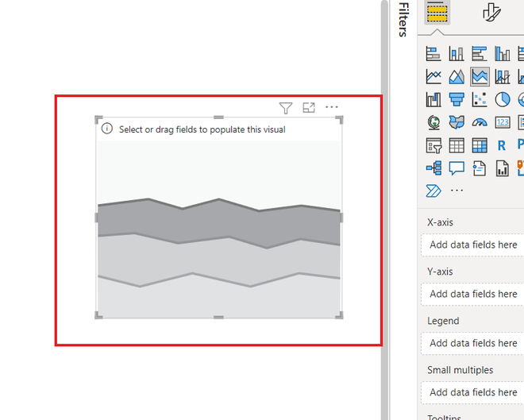
Task: Add a map visual with globe icon
Action: click(433, 122)
